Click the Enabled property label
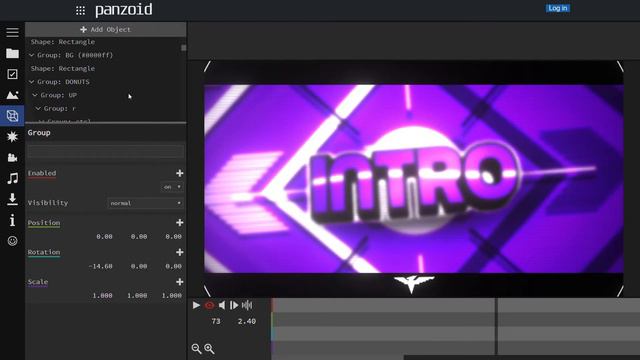Image resolution: width=640 pixels, height=360 pixels. (42, 173)
